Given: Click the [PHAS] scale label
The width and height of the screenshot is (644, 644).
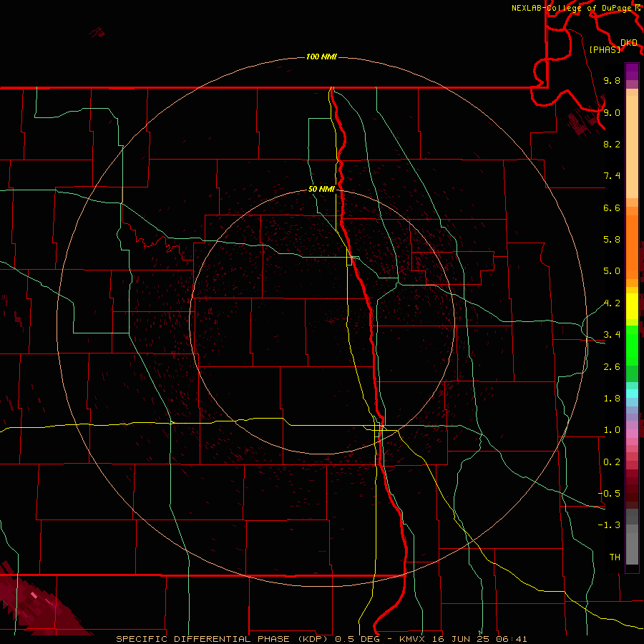Looking at the screenshot, I should 605,50.
